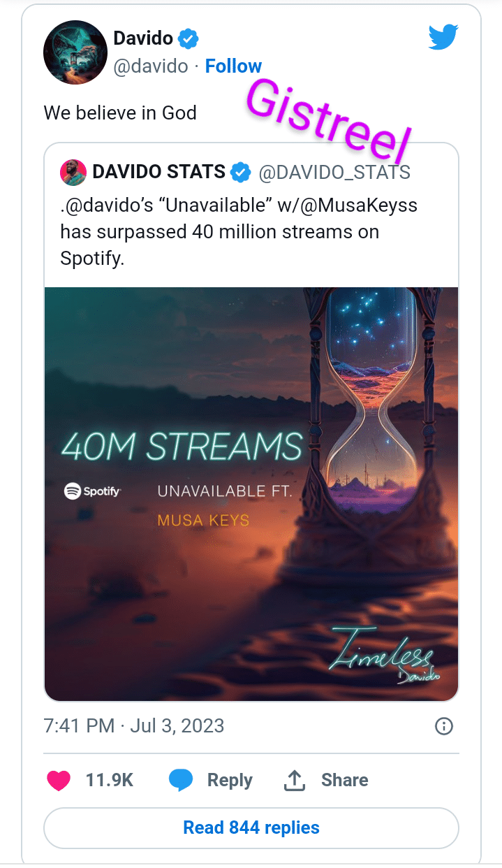Open the 40M Streams hourglass image
502x868 pixels.
(251, 493)
